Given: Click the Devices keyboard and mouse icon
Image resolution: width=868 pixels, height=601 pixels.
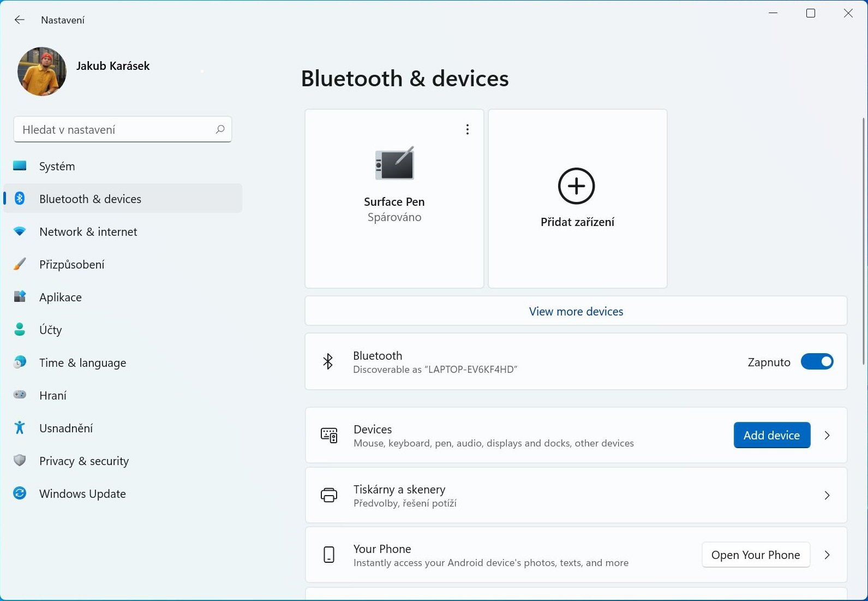Looking at the screenshot, I should (x=329, y=435).
